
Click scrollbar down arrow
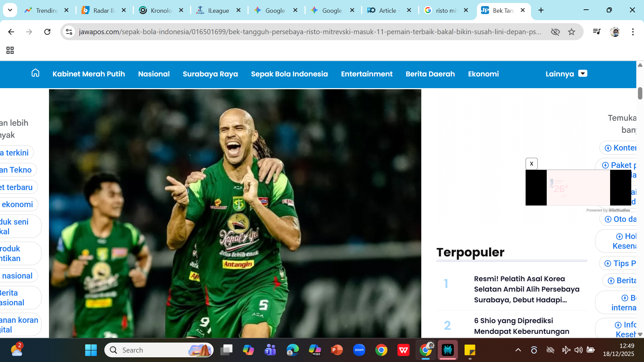coord(640,334)
